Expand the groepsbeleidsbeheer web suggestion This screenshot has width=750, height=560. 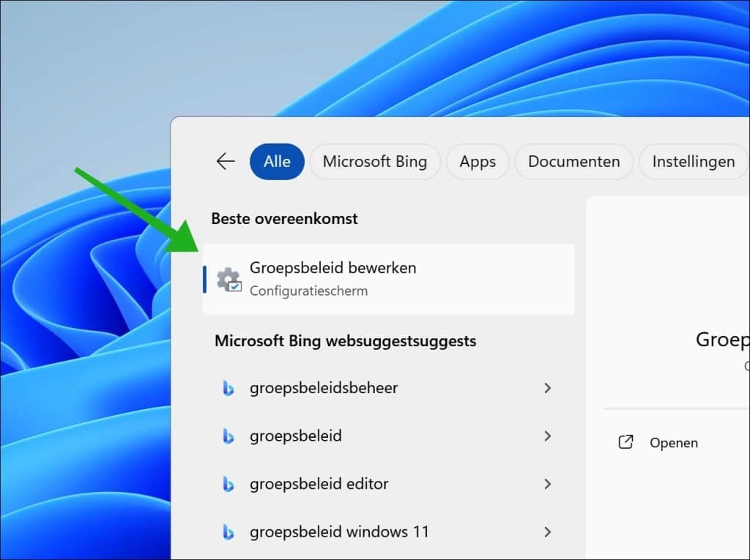pos(548,388)
